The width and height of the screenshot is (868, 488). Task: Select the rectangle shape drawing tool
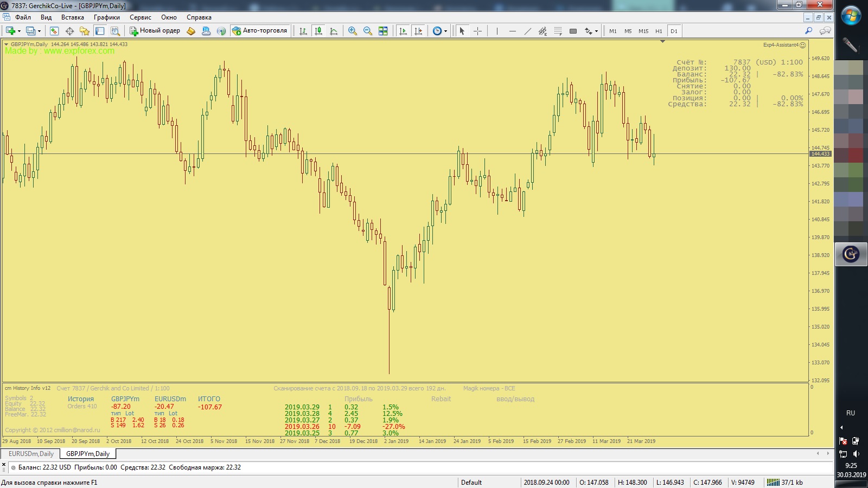point(573,31)
